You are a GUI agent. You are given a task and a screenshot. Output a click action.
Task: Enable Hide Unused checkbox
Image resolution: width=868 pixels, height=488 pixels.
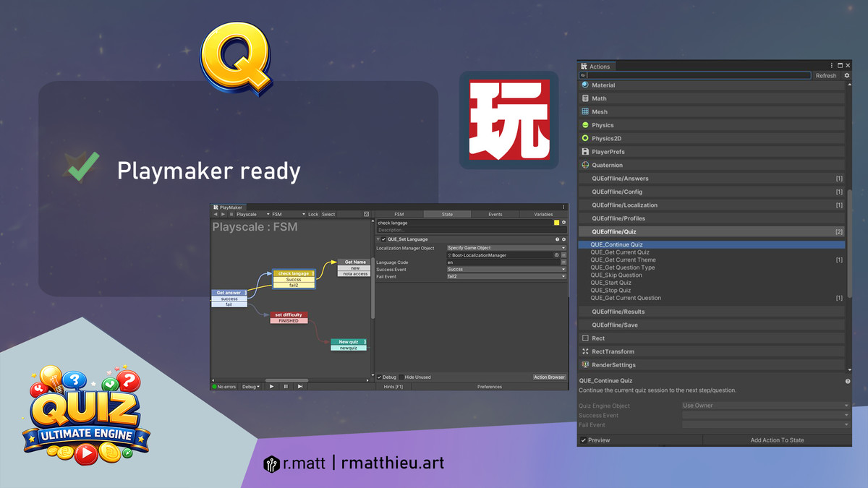tap(401, 377)
